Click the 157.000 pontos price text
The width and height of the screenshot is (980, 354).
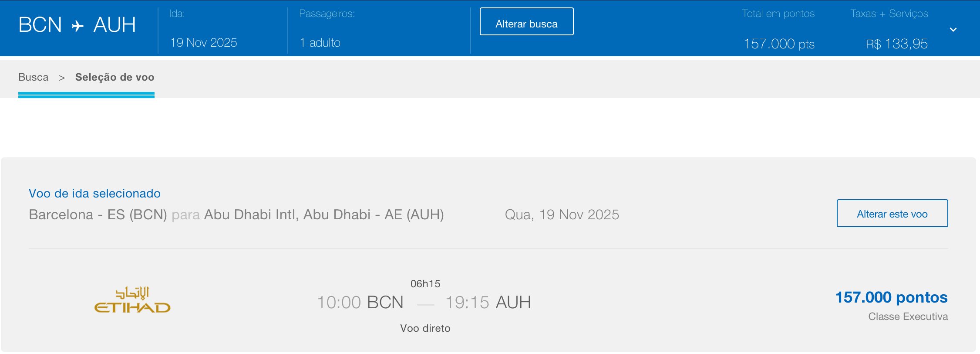(891, 297)
